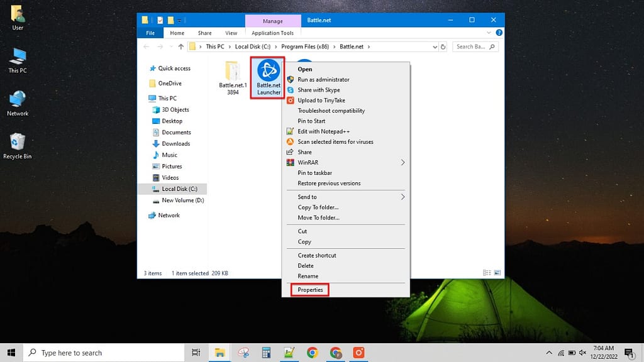Choose Delete in the context menu
Screen dimensions: 644x362
click(306, 266)
